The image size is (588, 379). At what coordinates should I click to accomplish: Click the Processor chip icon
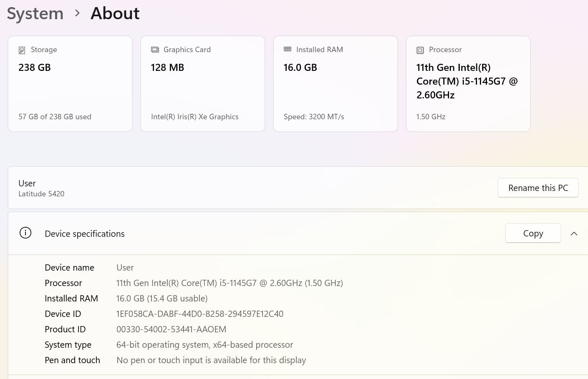point(420,50)
